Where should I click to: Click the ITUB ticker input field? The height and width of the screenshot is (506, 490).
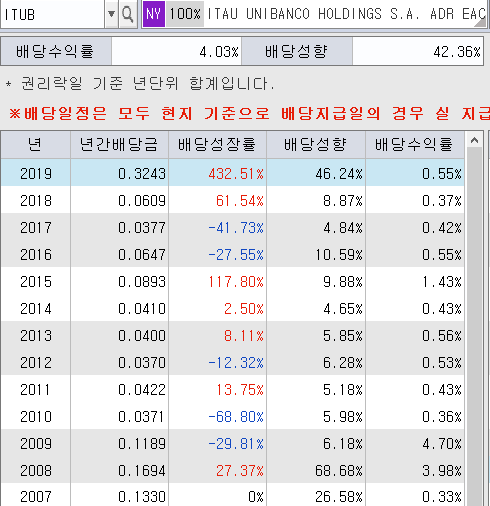point(53,14)
